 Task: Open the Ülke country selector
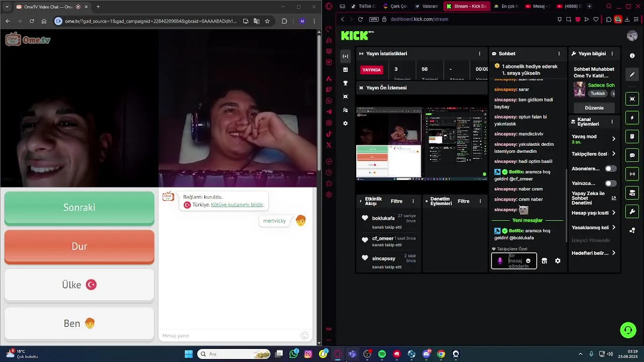[79, 285]
